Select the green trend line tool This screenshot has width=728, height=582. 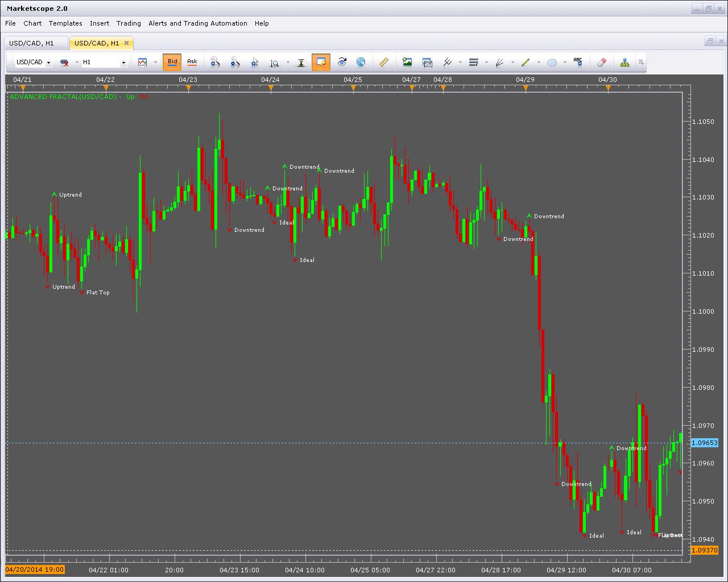tap(526, 63)
